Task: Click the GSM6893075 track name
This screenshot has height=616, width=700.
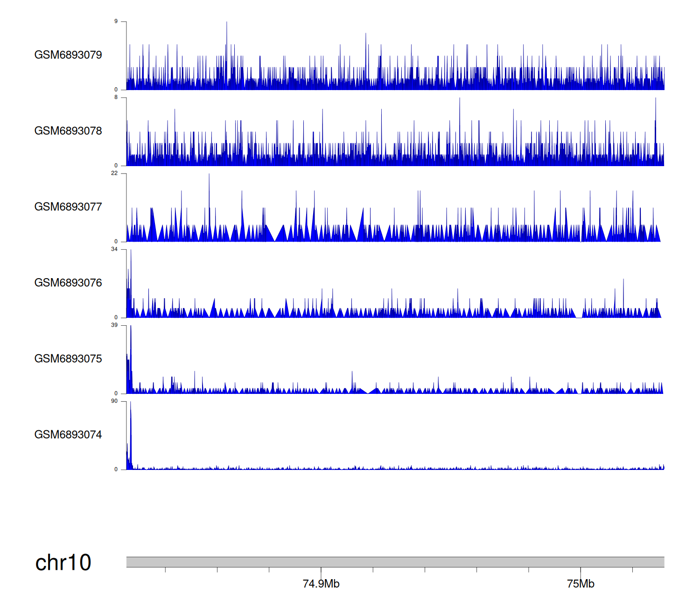Action: pyautogui.click(x=68, y=359)
